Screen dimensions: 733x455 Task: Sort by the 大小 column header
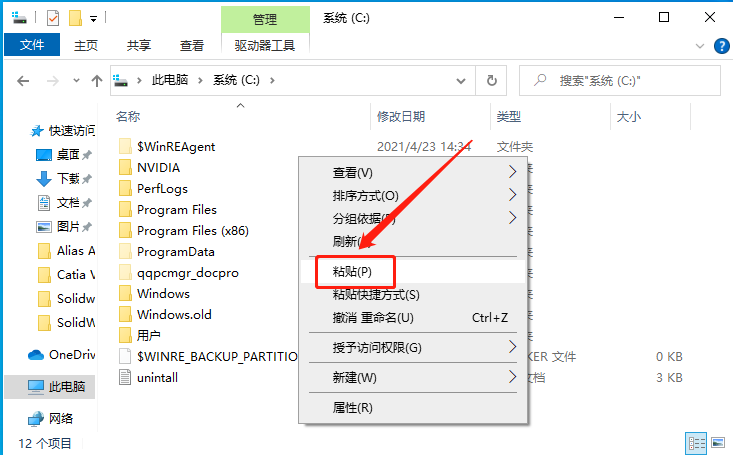pyautogui.click(x=628, y=116)
